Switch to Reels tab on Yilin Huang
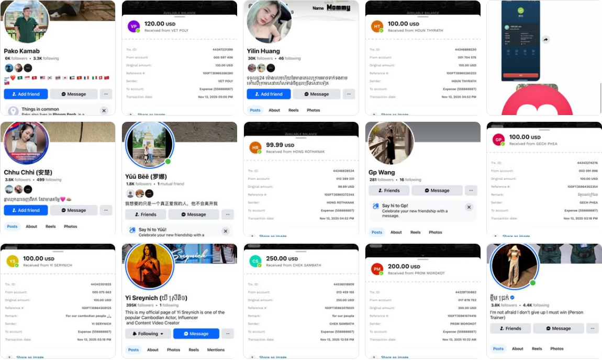This screenshot has width=602, height=364. [294, 110]
